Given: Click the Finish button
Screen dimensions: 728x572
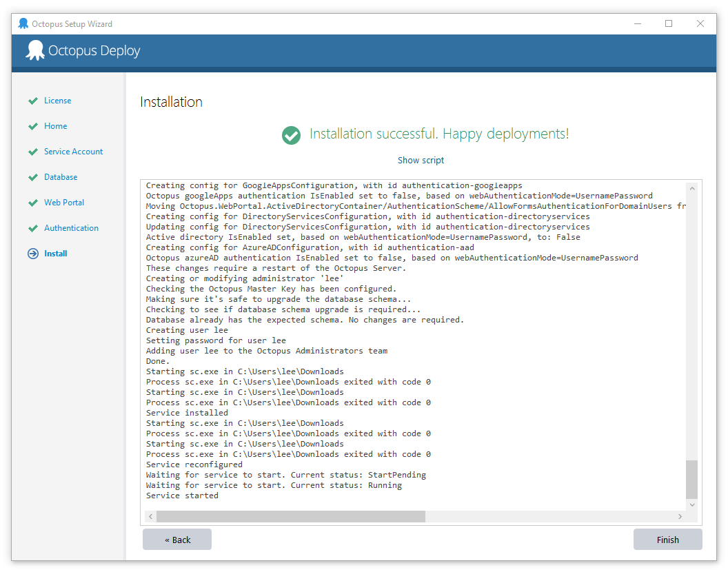Looking at the screenshot, I should click(x=667, y=540).
